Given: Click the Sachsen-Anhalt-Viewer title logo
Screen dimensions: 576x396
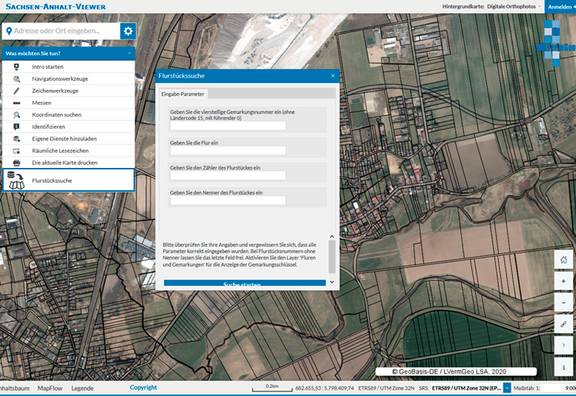Looking at the screenshot, I should click(x=55, y=6).
